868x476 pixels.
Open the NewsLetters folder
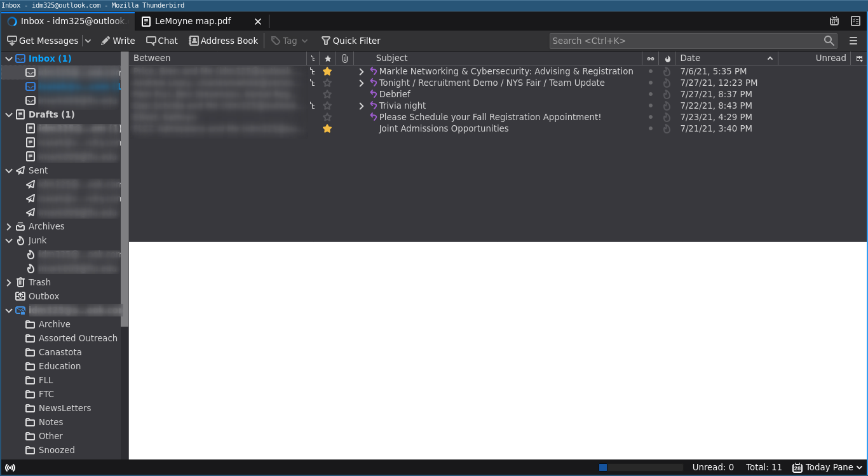[x=65, y=408]
